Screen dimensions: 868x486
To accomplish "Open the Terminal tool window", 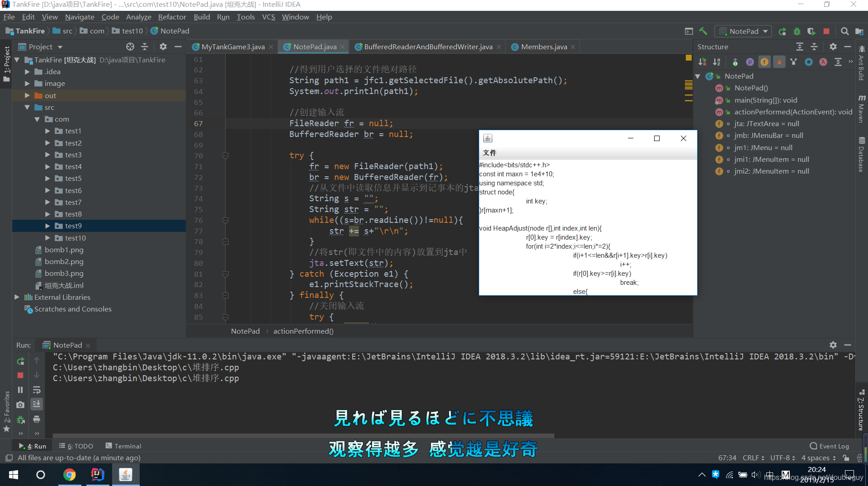I will (x=123, y=446).
